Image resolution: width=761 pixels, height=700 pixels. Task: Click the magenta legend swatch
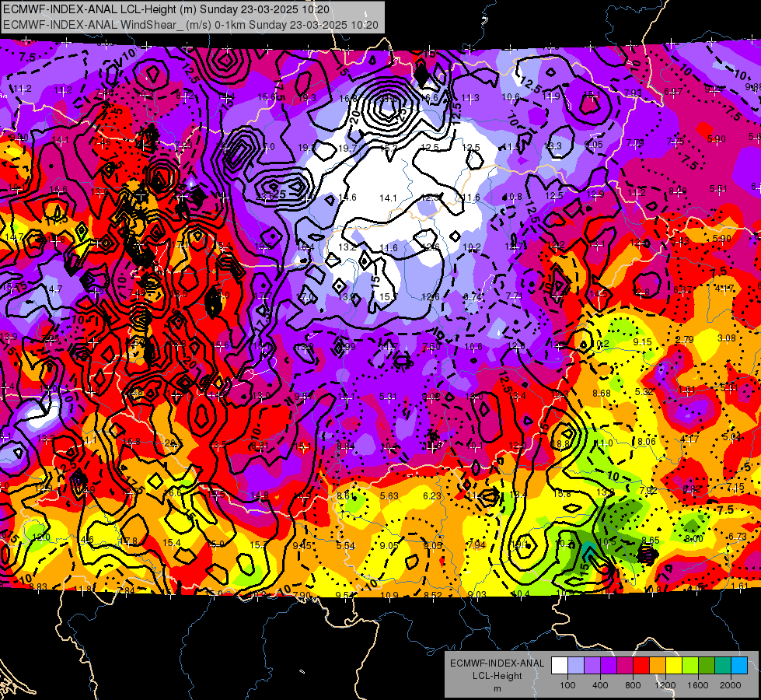tap(625, 666)
